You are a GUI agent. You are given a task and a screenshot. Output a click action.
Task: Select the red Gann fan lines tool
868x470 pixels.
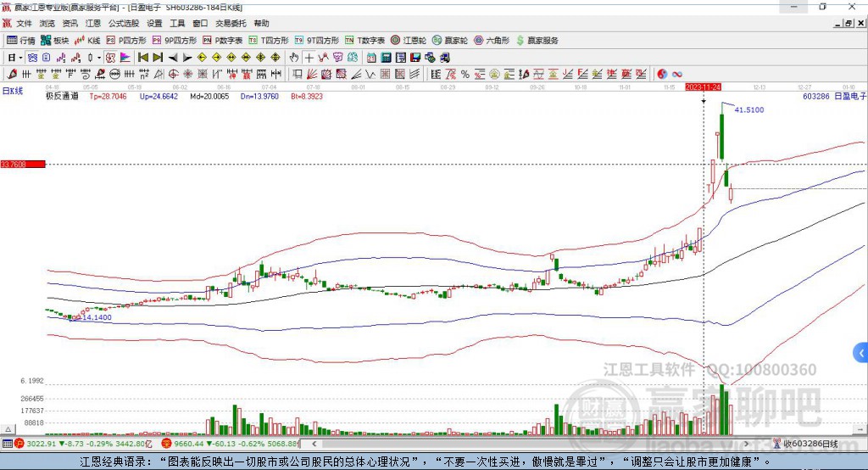point(312,75)
